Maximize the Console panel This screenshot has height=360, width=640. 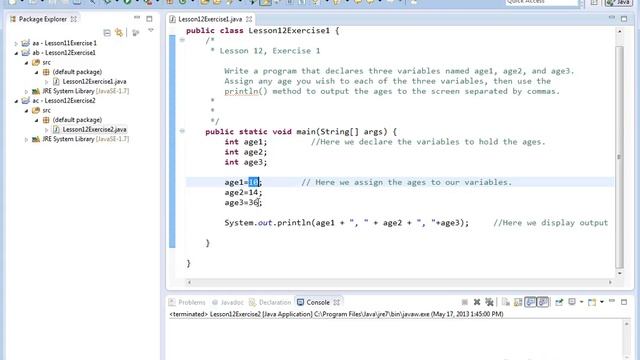click(624, 302)
